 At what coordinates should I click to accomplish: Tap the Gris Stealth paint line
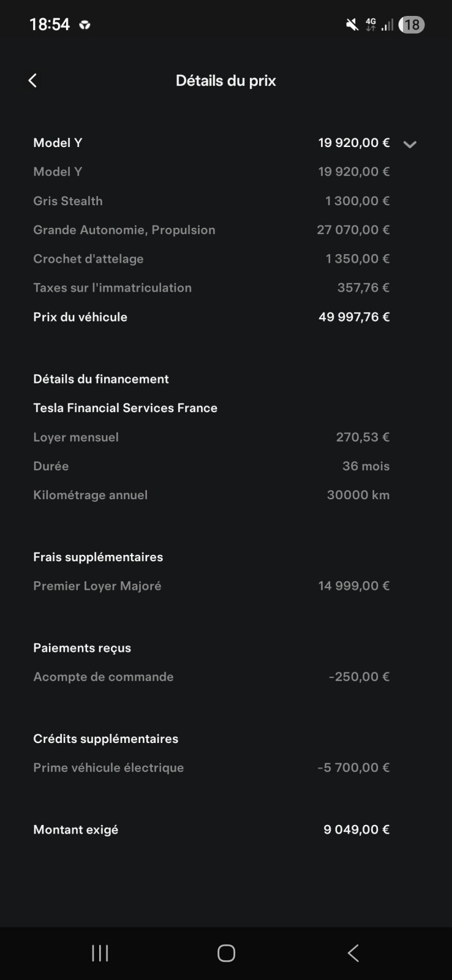211,201
